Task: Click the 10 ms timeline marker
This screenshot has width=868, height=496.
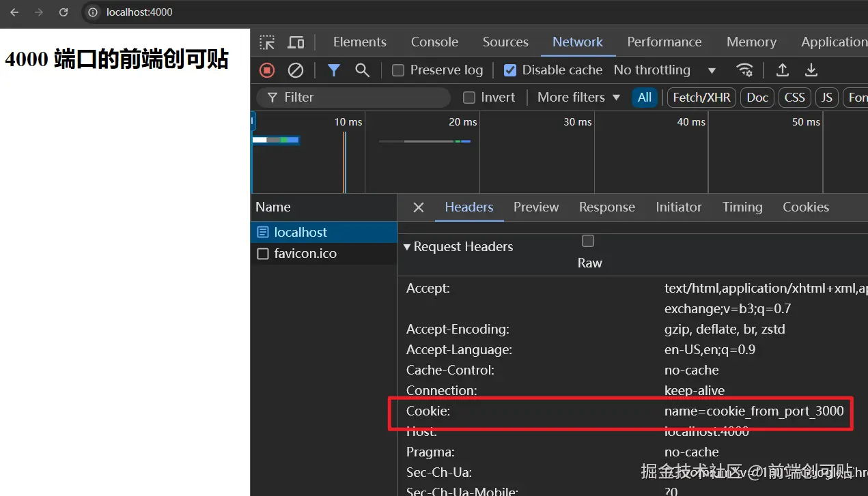Action: pos(348,122)
